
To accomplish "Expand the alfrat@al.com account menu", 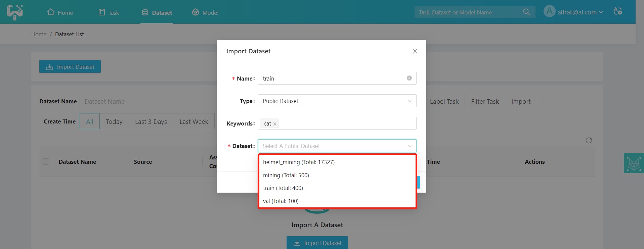I will pyautogui.click(x=580, y=12).
